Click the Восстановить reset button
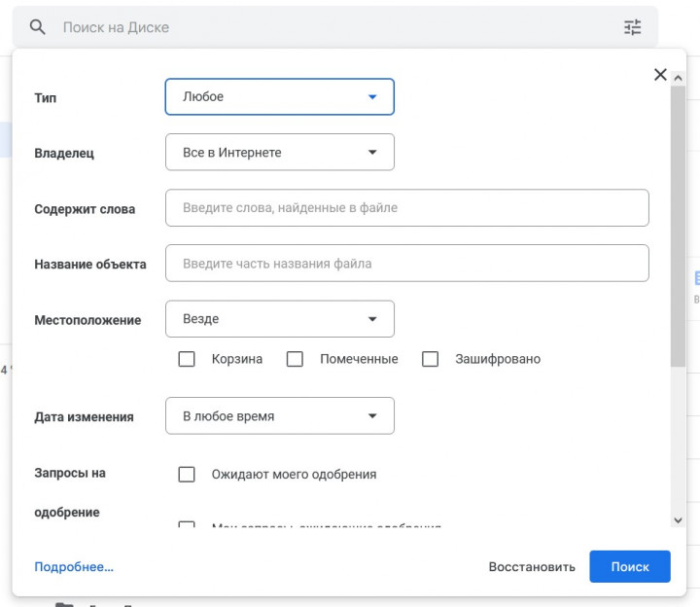Screen dimensions: 700x607 (532, 566)
